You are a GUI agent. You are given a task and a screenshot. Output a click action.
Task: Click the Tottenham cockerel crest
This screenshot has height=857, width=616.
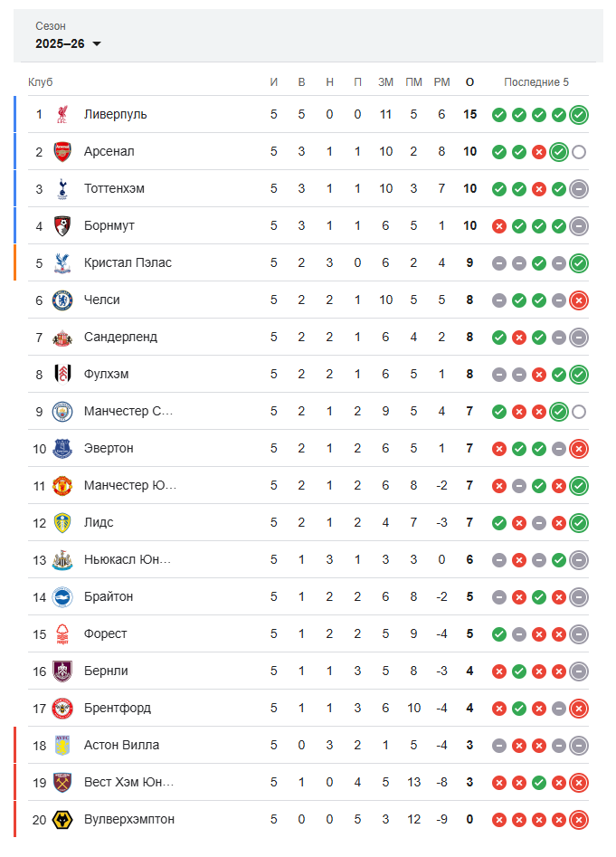coord(62,188)
